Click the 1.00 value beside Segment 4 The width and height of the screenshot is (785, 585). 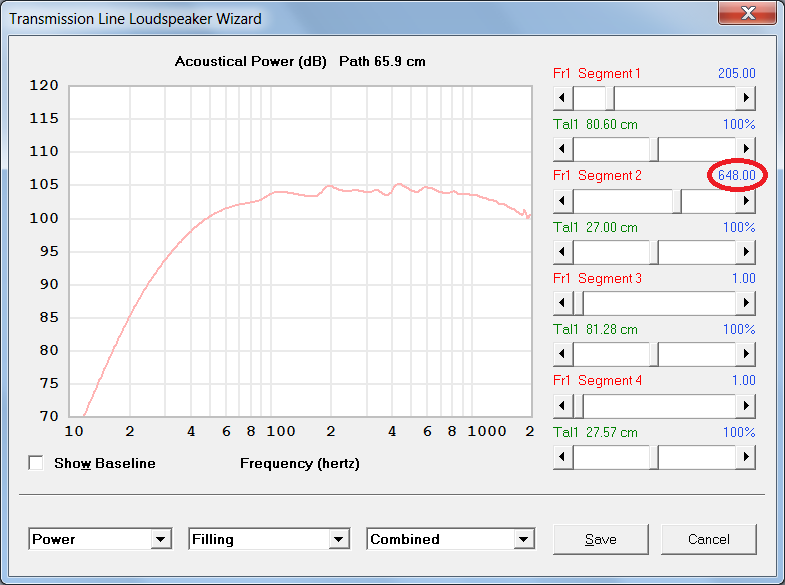[743, 380]
